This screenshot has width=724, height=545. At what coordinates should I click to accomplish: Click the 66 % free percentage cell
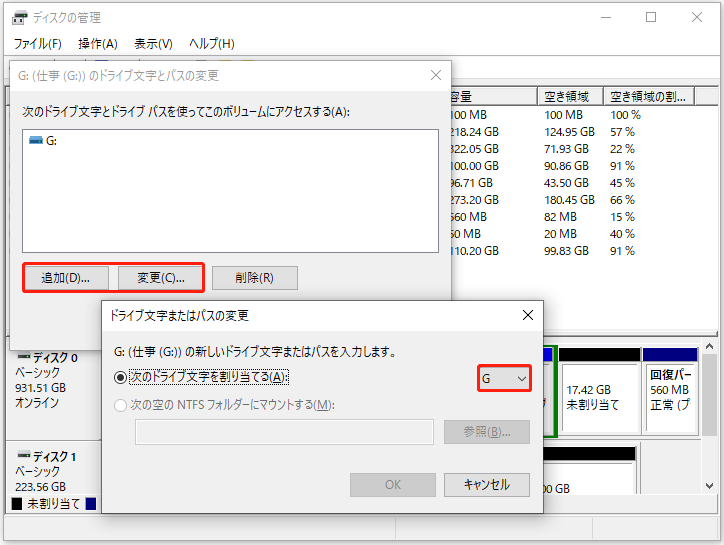[622, 200]
